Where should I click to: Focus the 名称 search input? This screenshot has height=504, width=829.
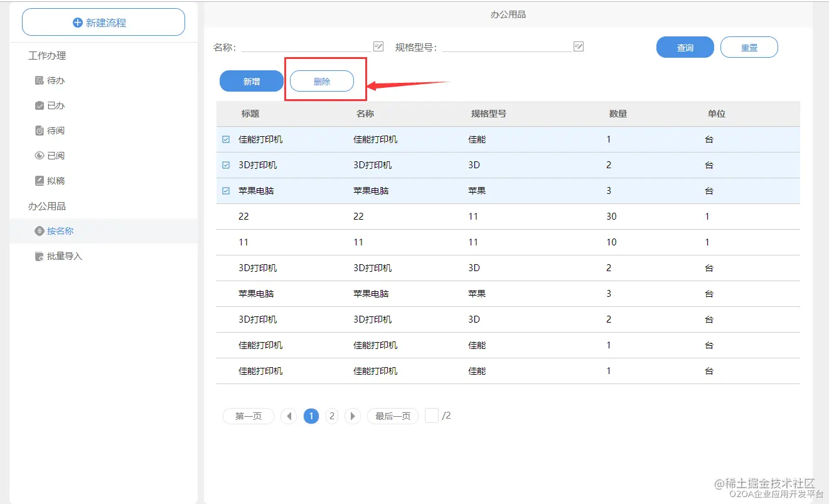point(306,46)
